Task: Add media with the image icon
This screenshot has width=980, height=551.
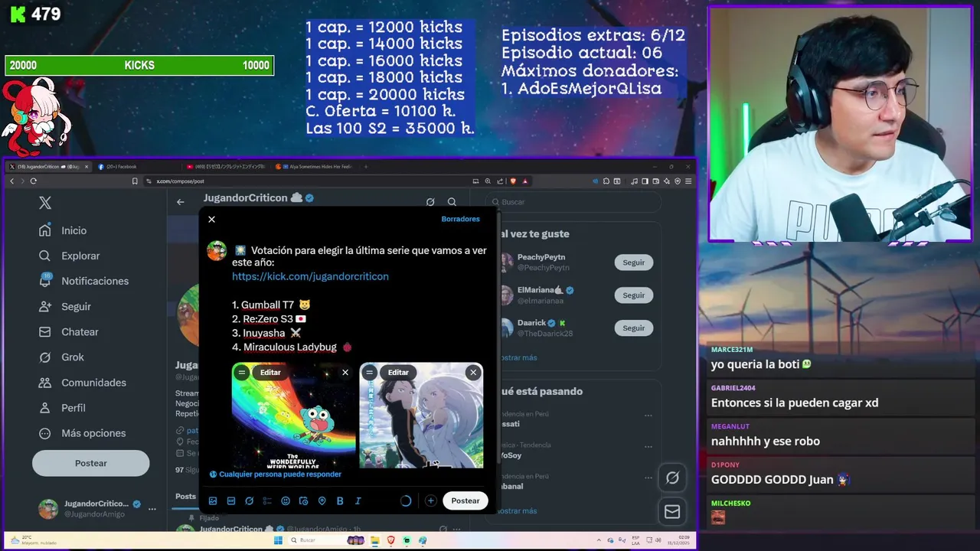Action: tap(213, 500)
